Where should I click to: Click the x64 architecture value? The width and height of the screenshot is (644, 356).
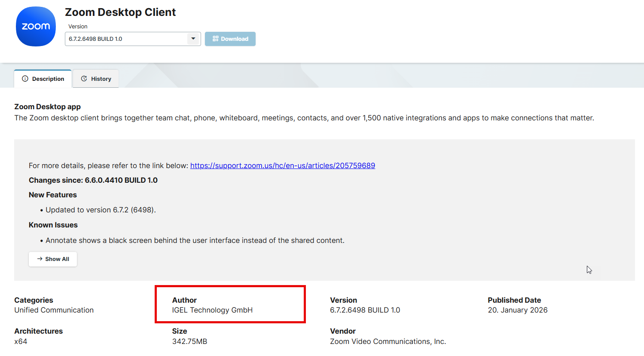[21, 341]
